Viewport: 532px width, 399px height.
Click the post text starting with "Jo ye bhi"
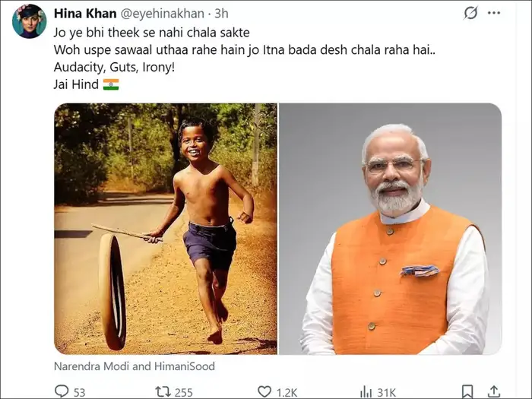[x=149, y=33]
